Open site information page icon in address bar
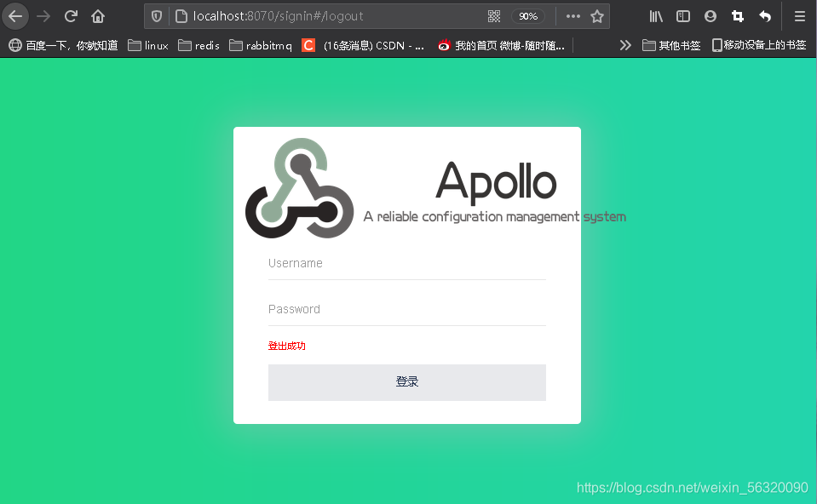Image resolution: width=817 pixels, height=504 pixels. pyautogui.click(x=181, y=16)
